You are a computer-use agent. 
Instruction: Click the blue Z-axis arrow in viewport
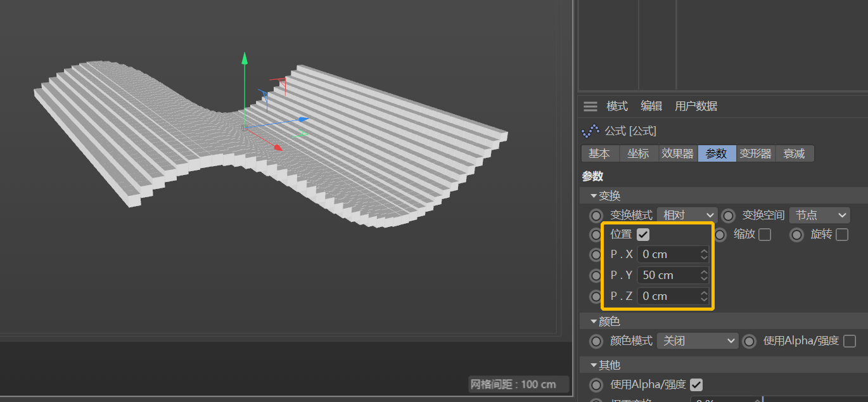[303, 119]
